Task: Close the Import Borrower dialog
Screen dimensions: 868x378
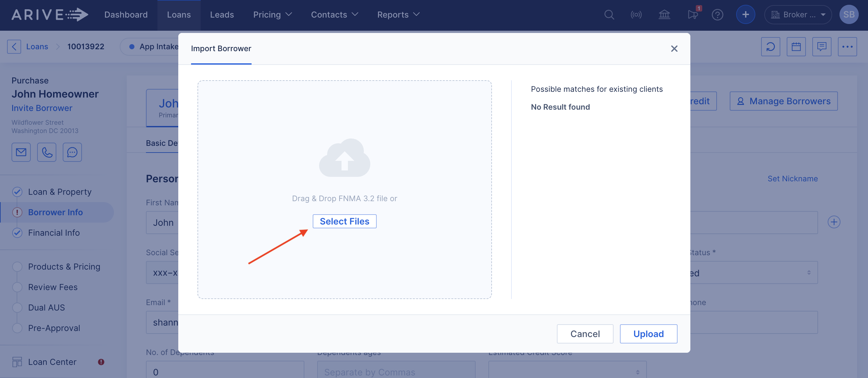Action: pos(674,49)
